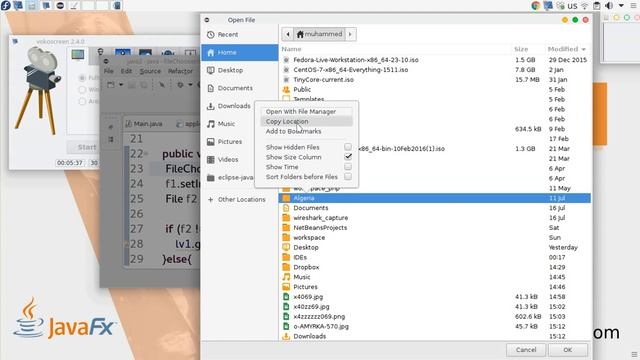Open Refactor menu in Eclipse window

click(x=180, y=71)
